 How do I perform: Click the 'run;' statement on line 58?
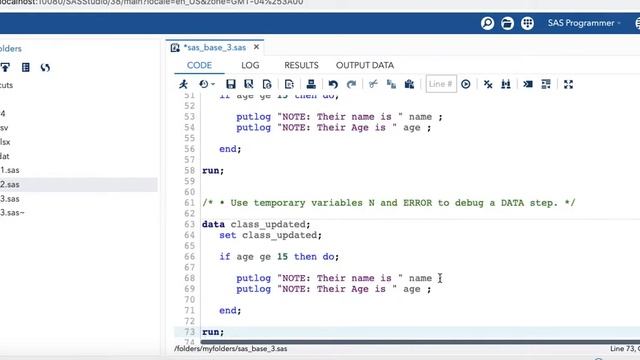tap(213, 171)
